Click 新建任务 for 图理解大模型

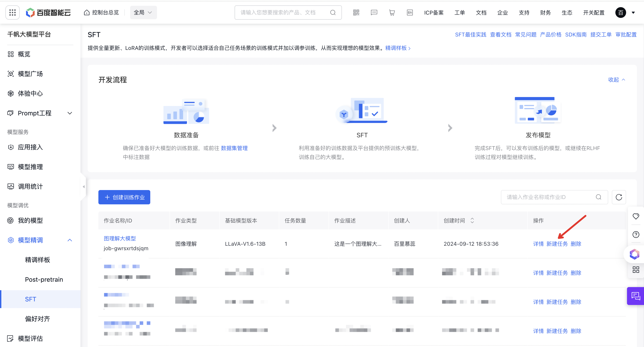click(x=557, y=243)
